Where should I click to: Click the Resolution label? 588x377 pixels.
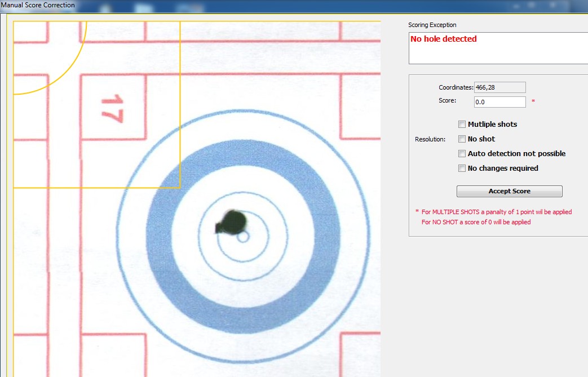430,139
